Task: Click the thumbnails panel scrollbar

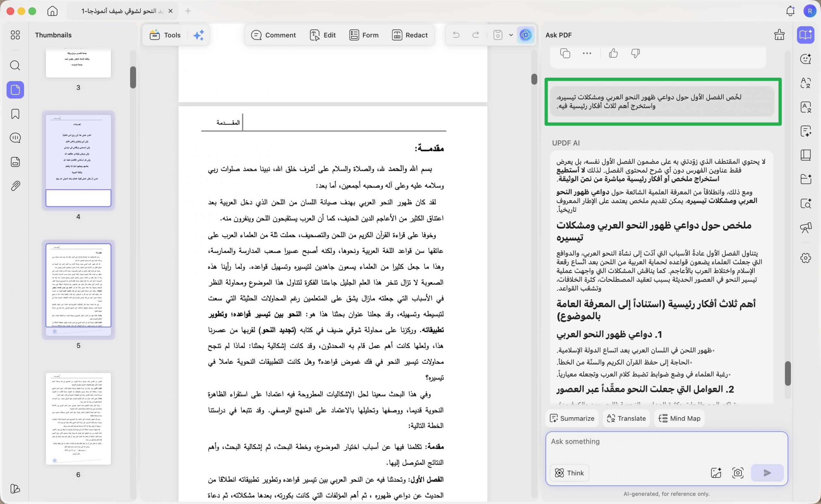Action: [x=133, y=77]
